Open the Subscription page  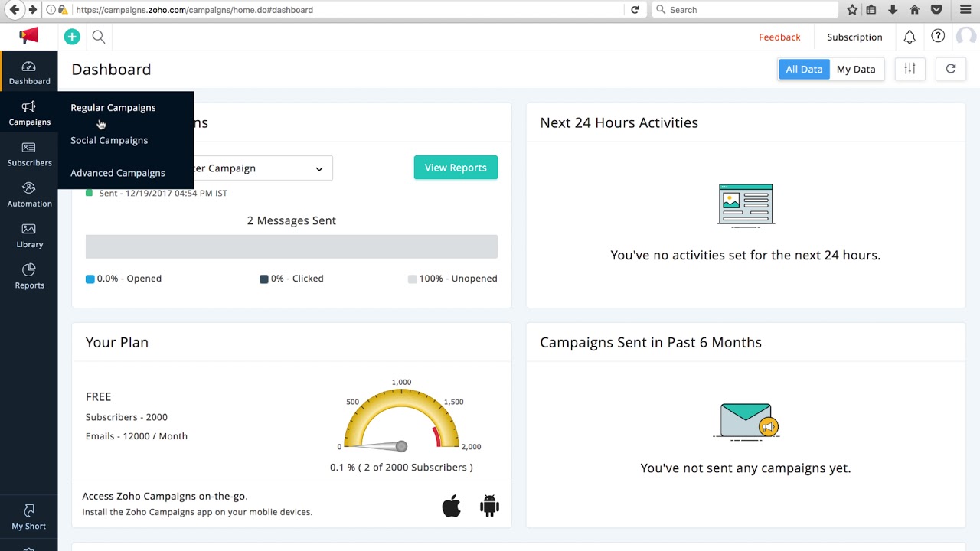[854, 36]
